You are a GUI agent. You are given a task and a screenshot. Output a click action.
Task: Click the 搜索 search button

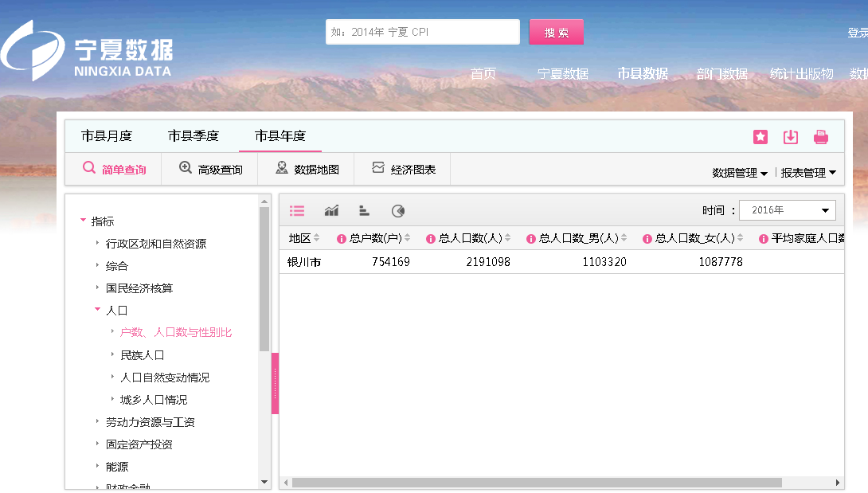(x=557, y=32)
